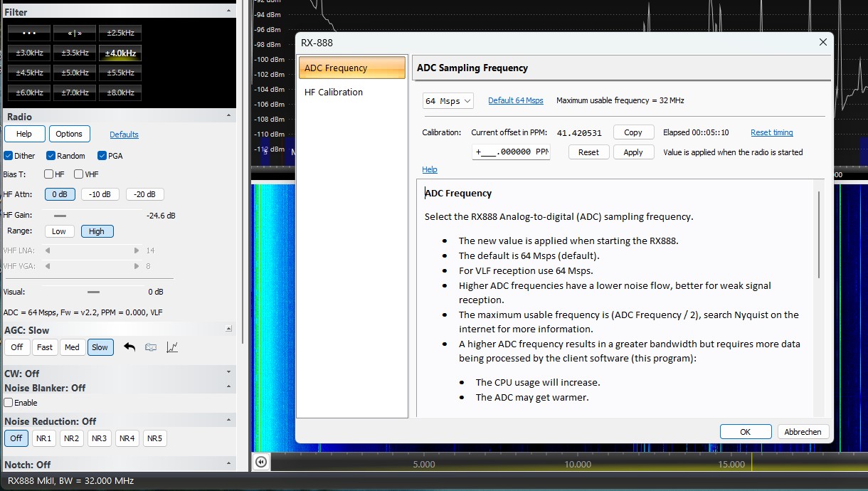Screen dimensions: 868x491
Task: Expand the CW: Off panel
Action: tap(228, 372)
